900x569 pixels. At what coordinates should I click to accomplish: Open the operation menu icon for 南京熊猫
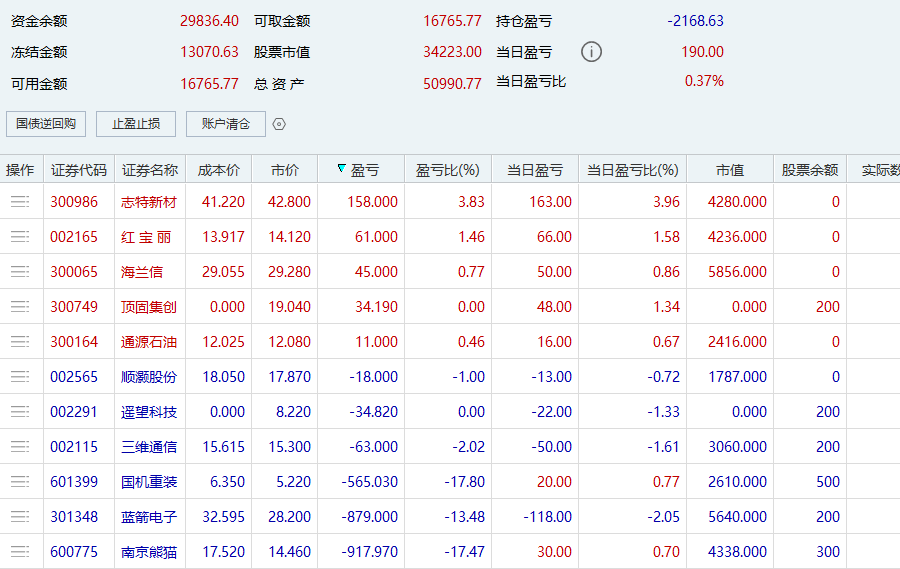[x=20, y=552]
